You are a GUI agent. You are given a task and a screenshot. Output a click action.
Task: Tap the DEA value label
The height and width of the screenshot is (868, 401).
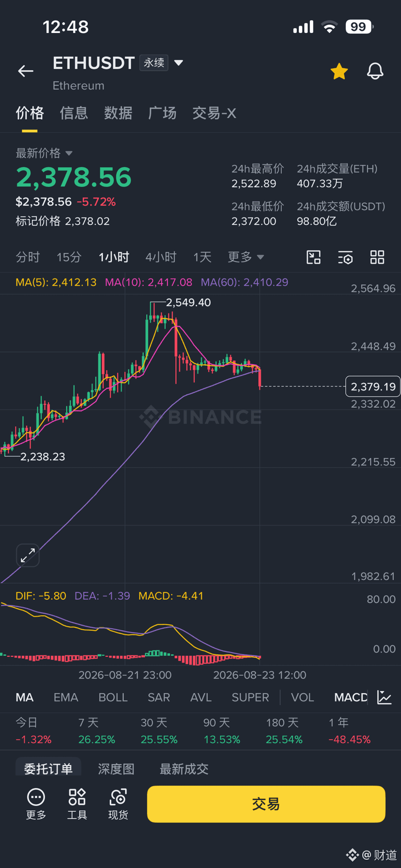click(x=102, y=596)
